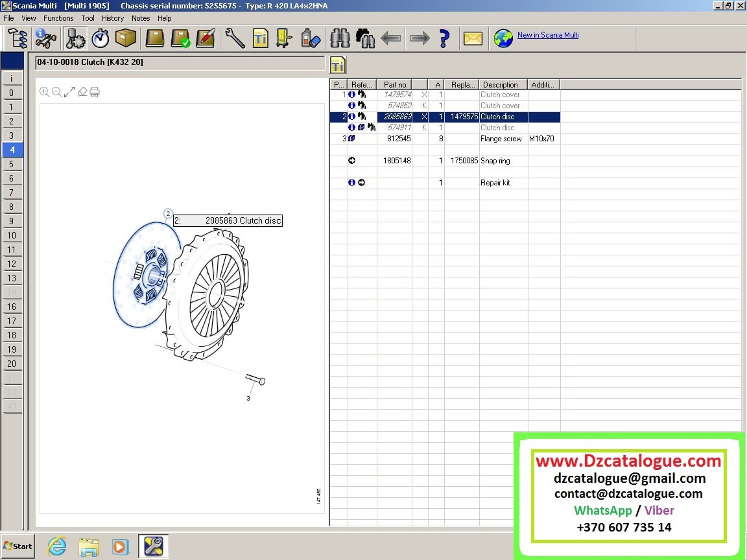Select main group 20 in sidebar
The width and height of the screenshot is (747, 560).
click(12, 364)
